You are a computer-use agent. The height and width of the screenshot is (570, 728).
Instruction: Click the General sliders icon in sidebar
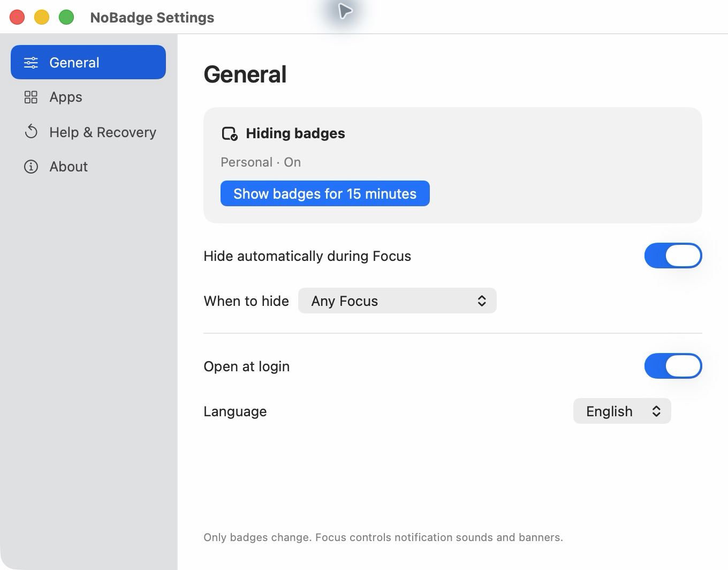coord(31,63)
